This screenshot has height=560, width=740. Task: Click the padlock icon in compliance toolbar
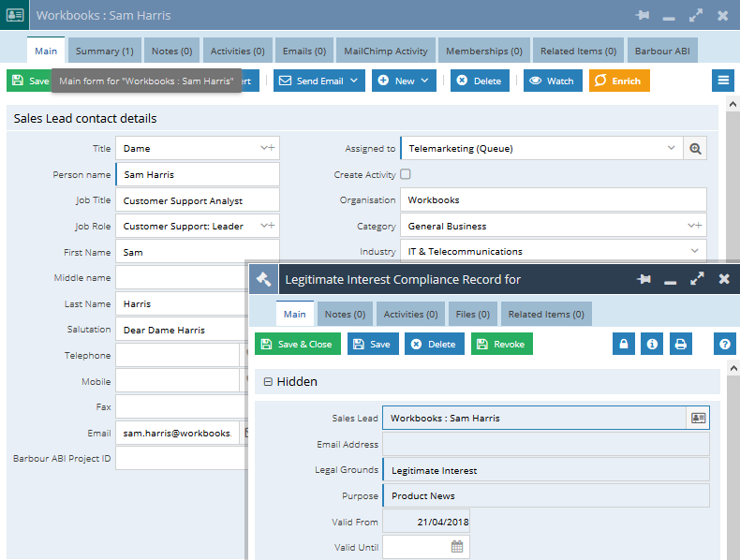[624, 344]
